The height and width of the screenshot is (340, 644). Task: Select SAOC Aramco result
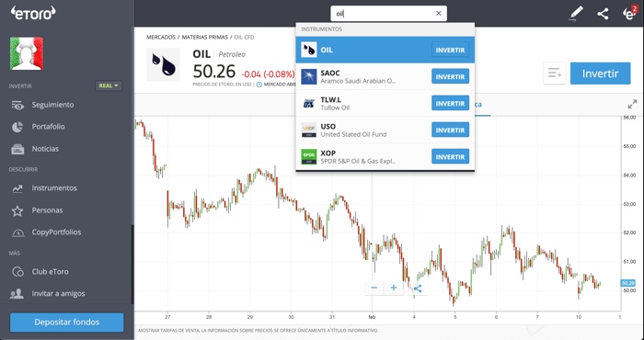click(385, 76)
